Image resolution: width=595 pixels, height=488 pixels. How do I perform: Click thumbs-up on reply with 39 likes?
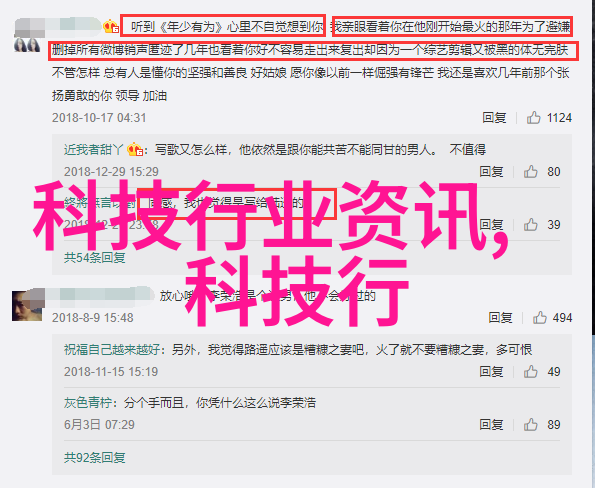point(530,225)
